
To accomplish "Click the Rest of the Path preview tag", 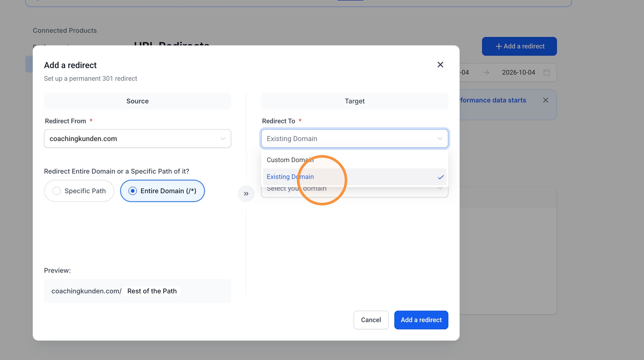I will point(152,291).
